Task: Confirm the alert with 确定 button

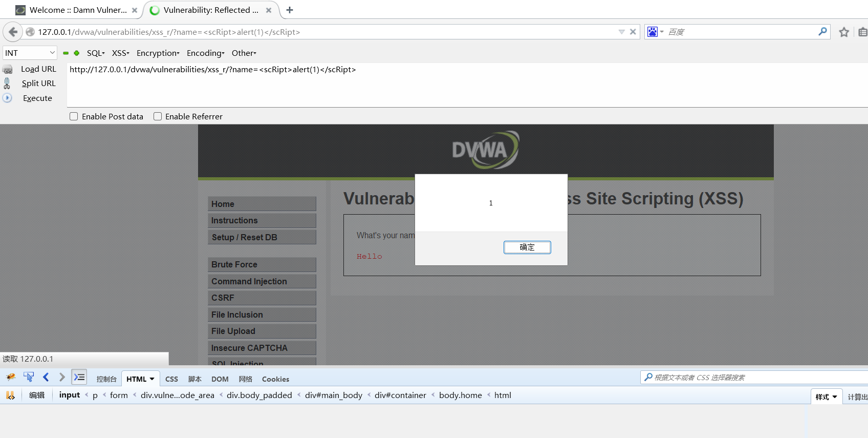Action: (x=527, y=247)
